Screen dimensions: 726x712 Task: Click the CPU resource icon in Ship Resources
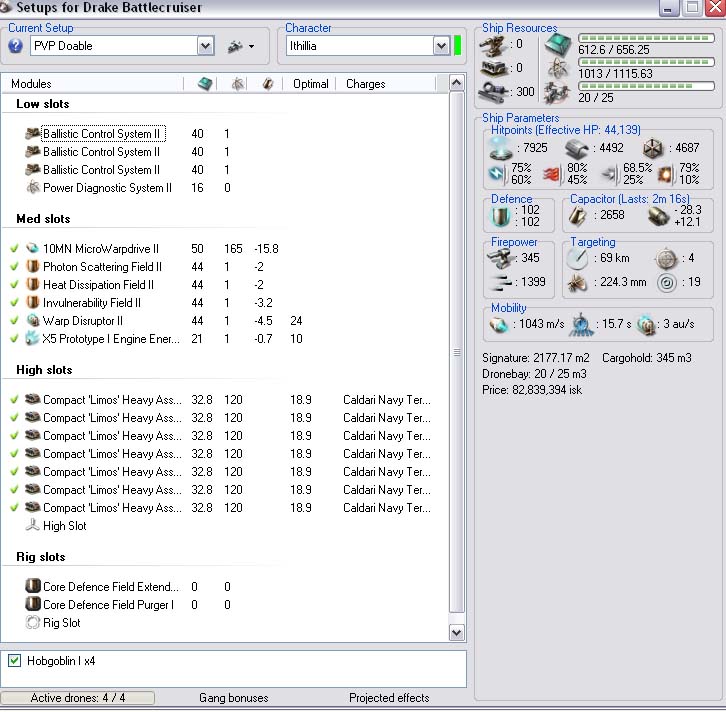[x=557, y=44]
